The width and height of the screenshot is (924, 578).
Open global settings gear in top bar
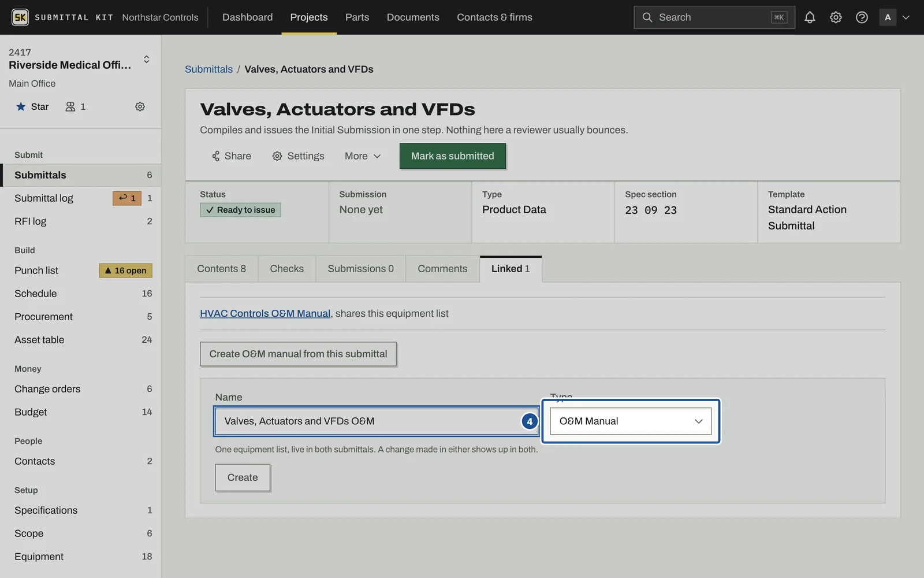tap(836, 17)
